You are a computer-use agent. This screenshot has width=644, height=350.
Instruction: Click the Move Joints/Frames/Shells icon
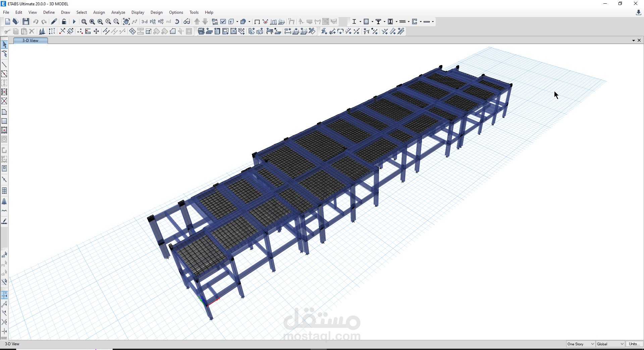[96, 31]
